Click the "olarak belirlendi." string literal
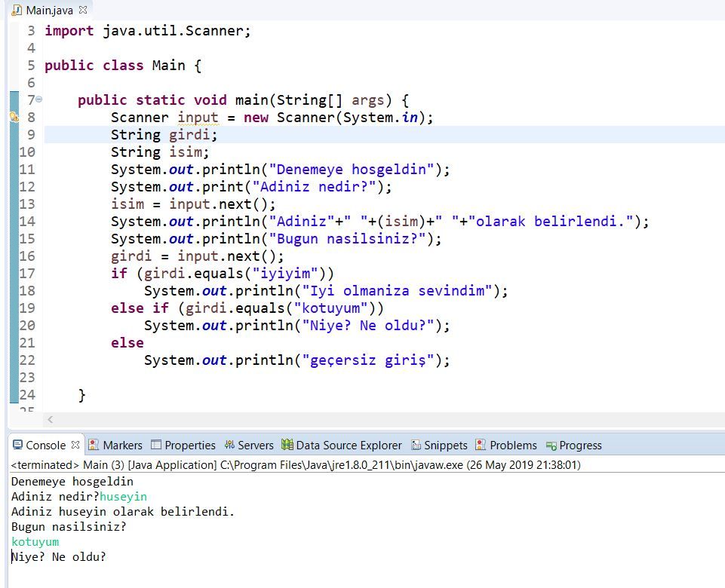This screenshot has width=725, height=588. pos(551,222)
